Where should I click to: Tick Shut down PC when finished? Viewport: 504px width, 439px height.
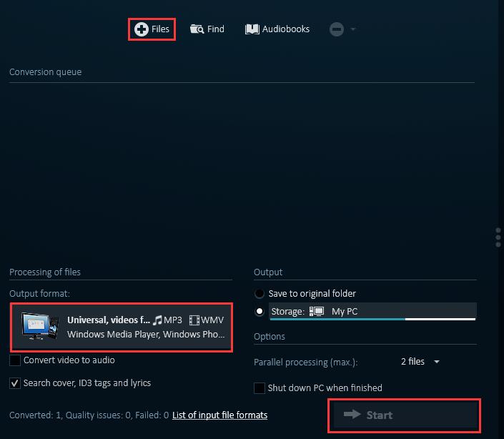pyautogui.click(x=260, y=388)
